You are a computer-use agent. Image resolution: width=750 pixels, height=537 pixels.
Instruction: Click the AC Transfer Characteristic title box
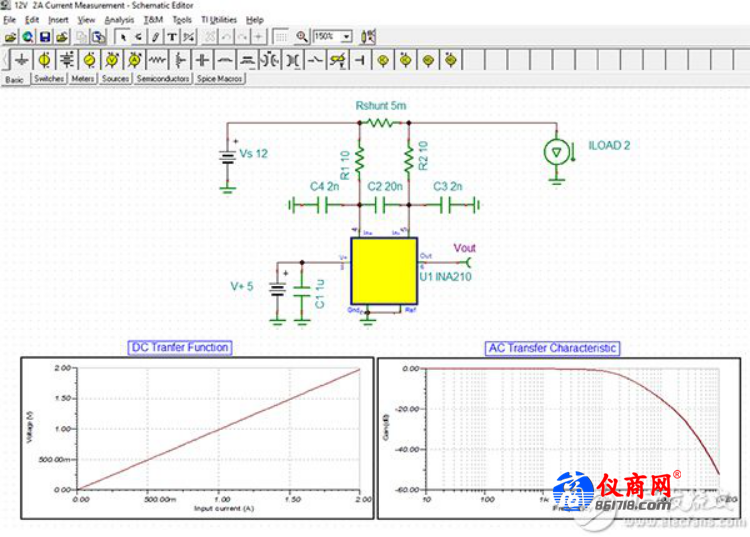point(552,348)
